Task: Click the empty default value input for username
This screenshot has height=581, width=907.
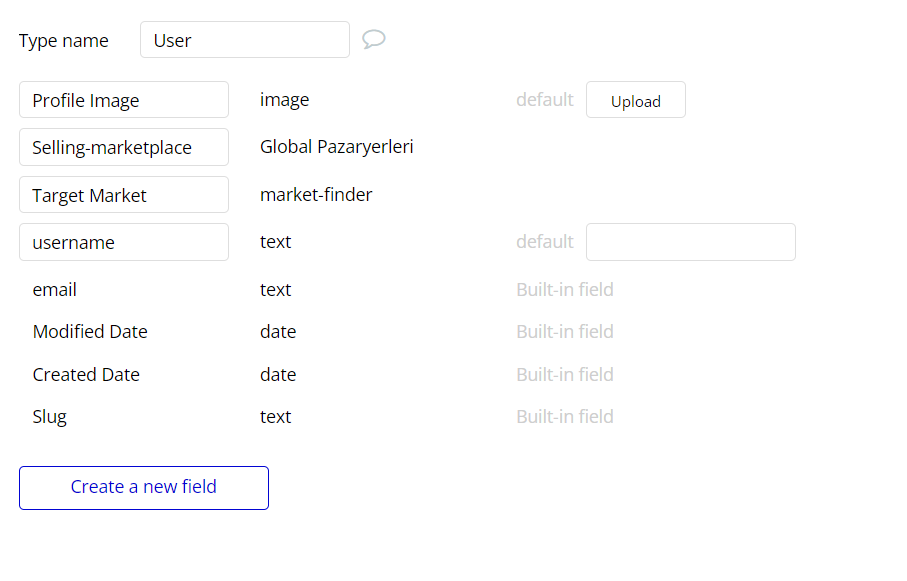Action: tap(690, 242)
